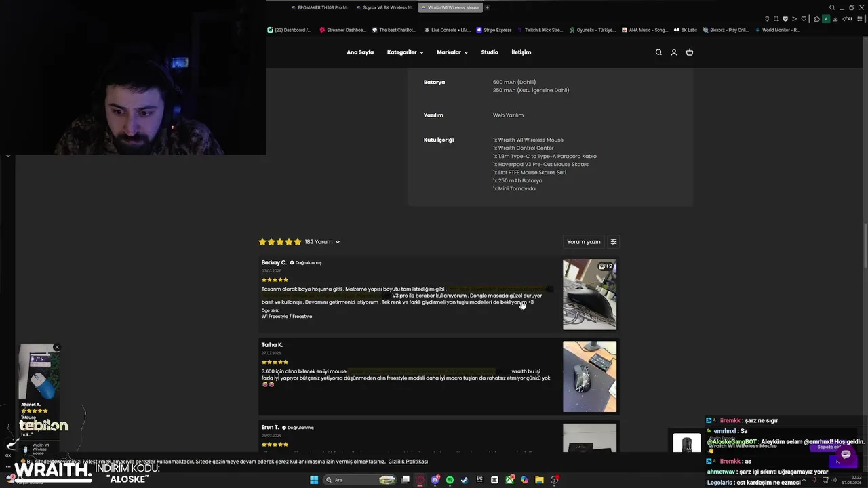Open File Explorer in taskbar
The image size is (868, 488).
539,480
